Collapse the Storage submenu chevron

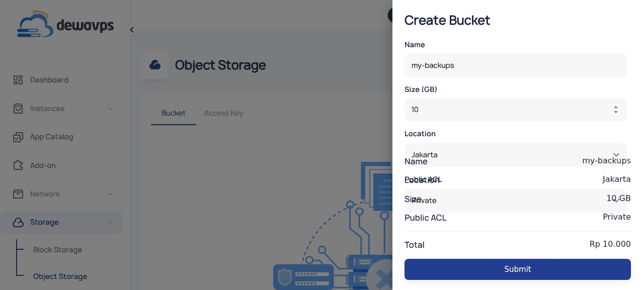click(111, 222)
